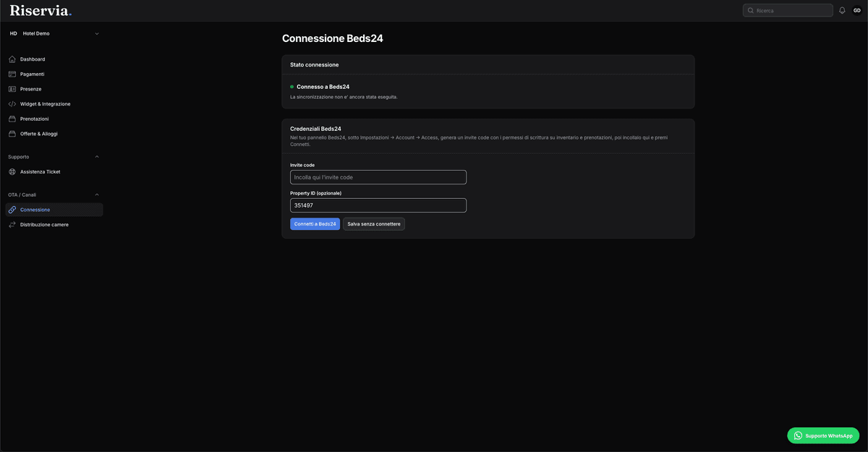Collapse the Supporto section
This screenshot has height=452, width=868.
click(x=54, y=157)
